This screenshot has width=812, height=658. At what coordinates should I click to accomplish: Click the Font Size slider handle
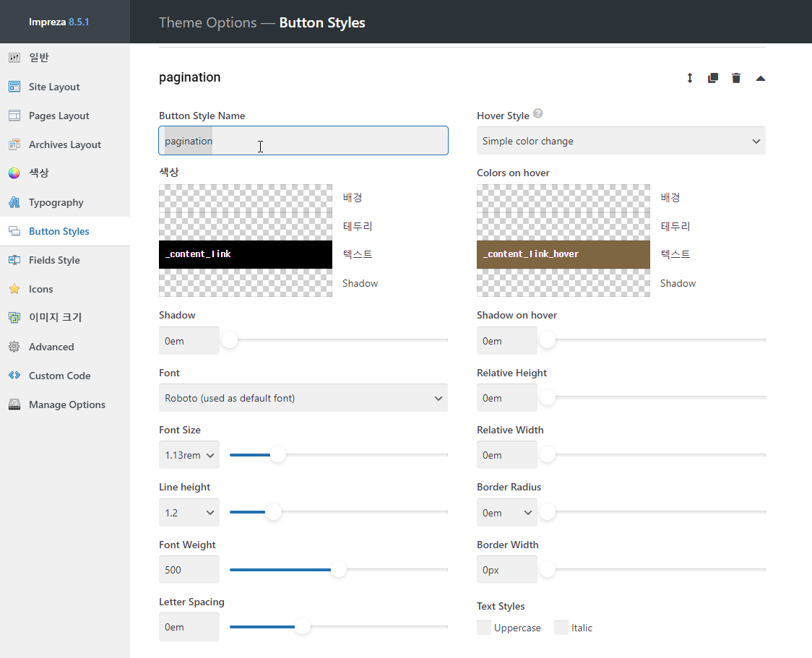tap(278, 454)
